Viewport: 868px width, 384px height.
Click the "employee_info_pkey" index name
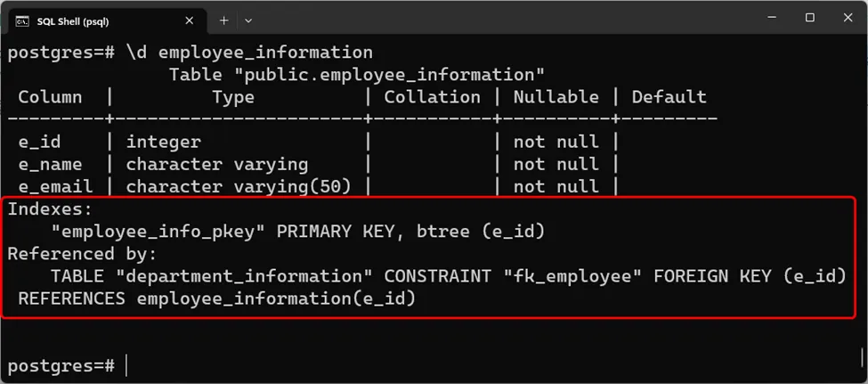click(x=158, y=232)
